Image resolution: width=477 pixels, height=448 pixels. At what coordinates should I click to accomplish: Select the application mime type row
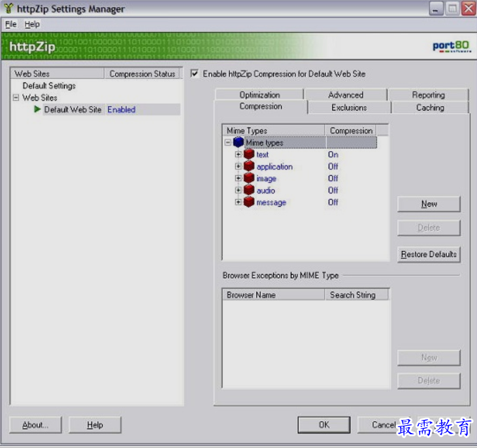pos(274,166)
